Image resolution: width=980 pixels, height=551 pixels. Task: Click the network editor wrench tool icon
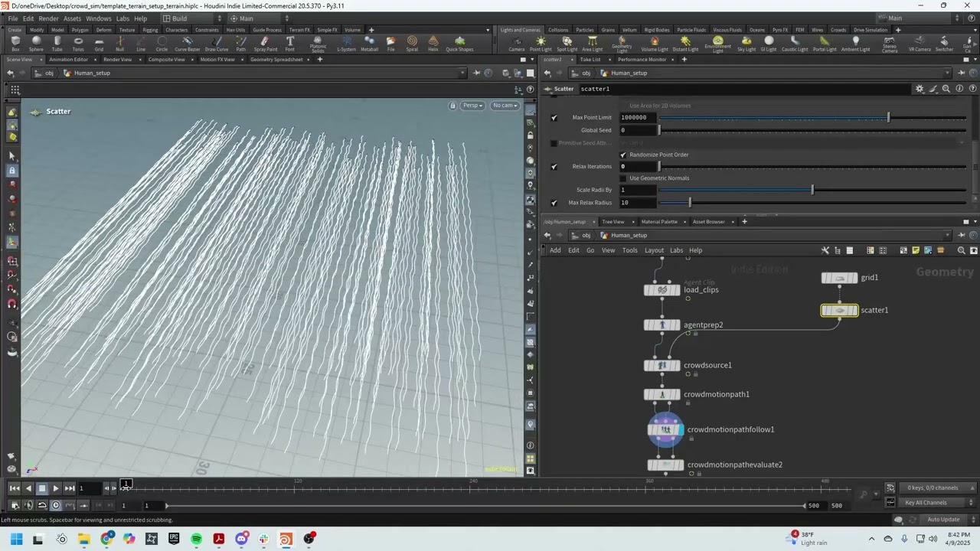825,250
